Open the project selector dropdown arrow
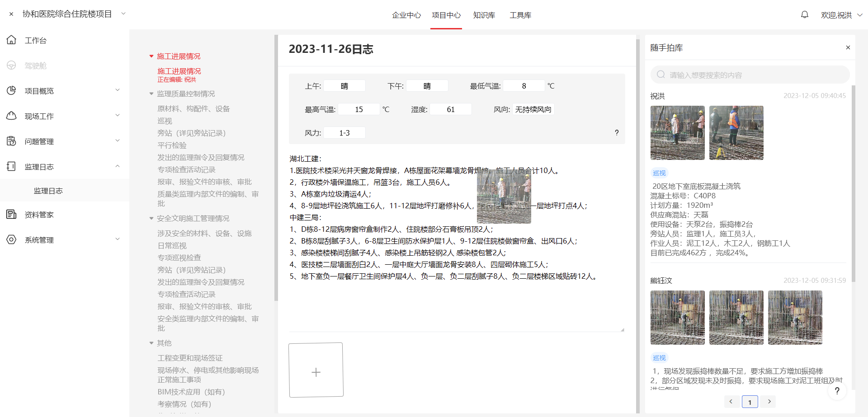Screen dimensions: 868x417 coord(123,14)
